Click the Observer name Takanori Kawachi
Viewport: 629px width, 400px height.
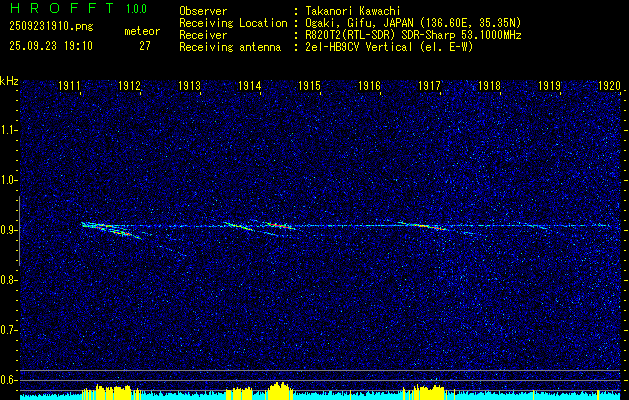(352, 11)
